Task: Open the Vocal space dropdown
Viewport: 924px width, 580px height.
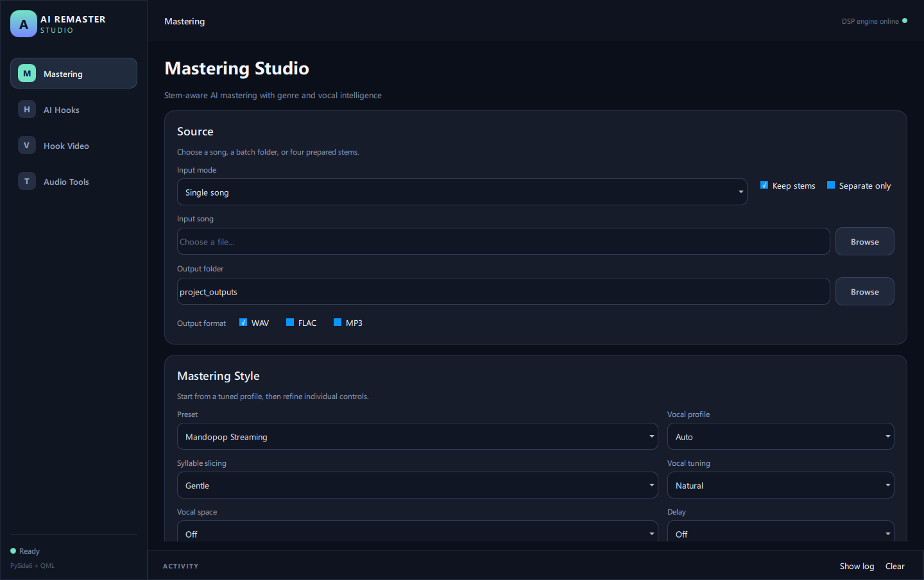Action: (x=418, y=531)
